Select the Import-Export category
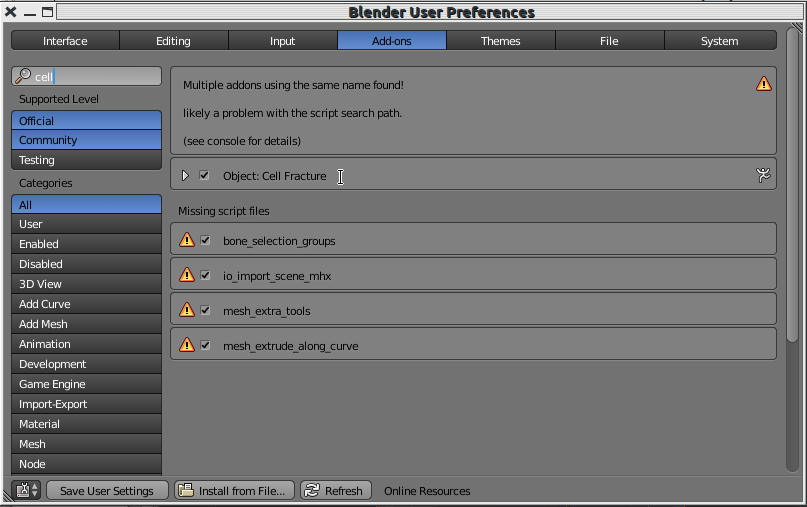This screenshot has width=807, height=507. click(86, 404)
